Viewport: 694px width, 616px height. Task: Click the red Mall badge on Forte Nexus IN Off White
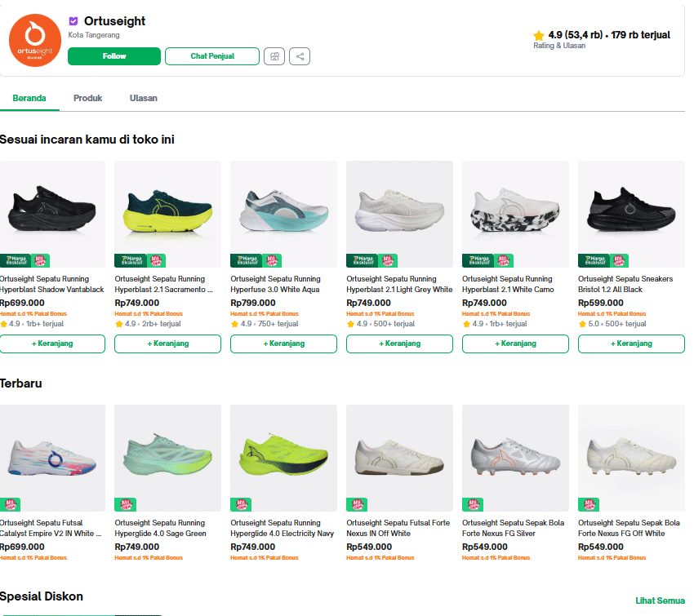point(357,504)
